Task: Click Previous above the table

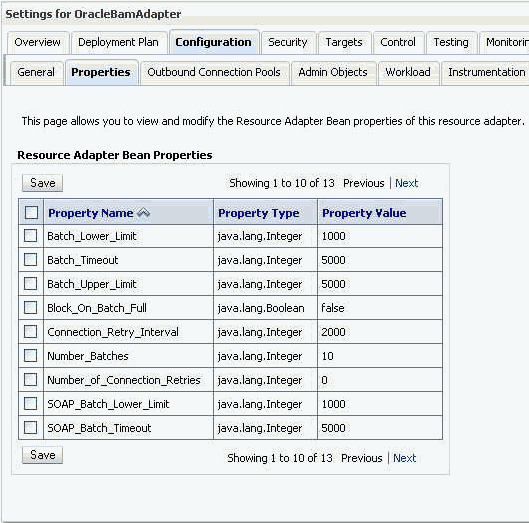Action: coord(364,183)
